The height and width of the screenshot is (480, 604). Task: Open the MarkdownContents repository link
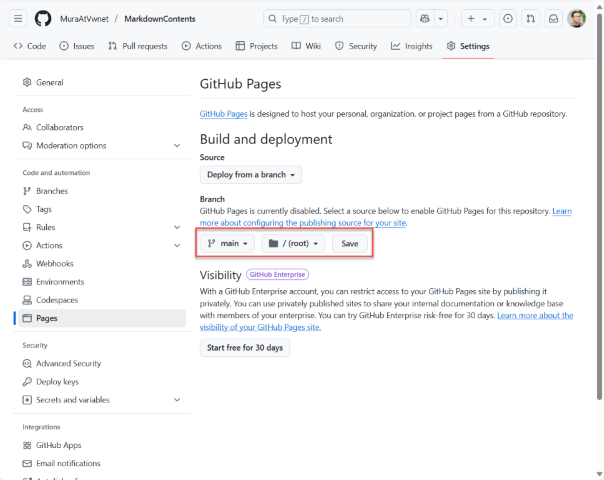pos(159,19)
